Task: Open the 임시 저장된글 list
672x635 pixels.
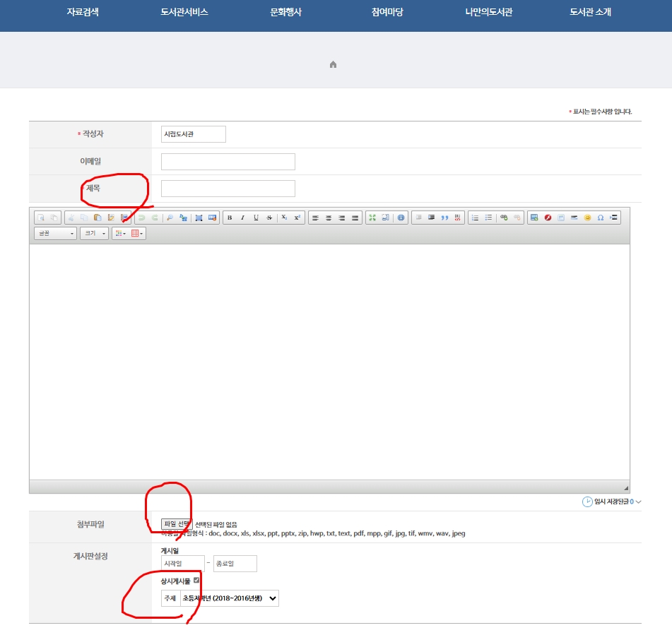Action: (611, 502)
